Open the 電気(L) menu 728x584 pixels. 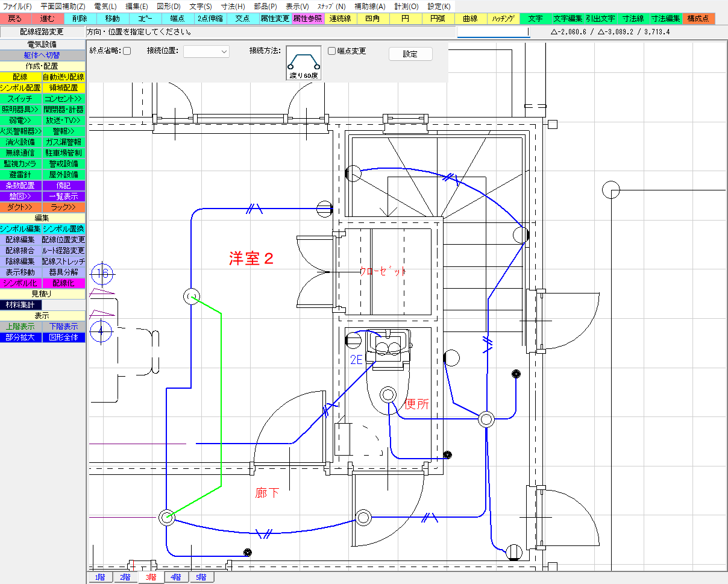[105, 6]
